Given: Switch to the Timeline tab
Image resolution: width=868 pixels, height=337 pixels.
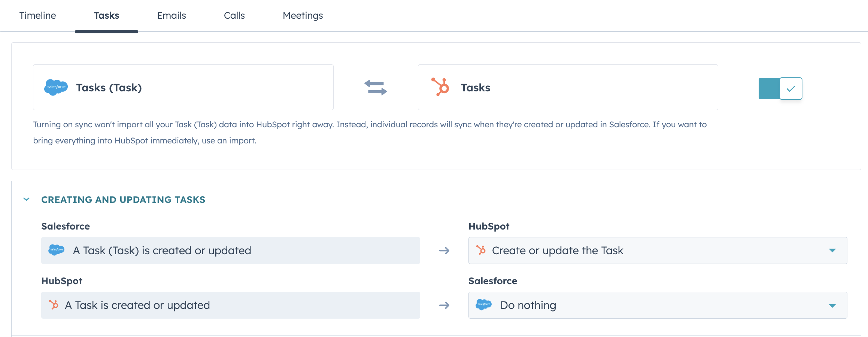Looking at the screenshot, I should coord(37,15).
